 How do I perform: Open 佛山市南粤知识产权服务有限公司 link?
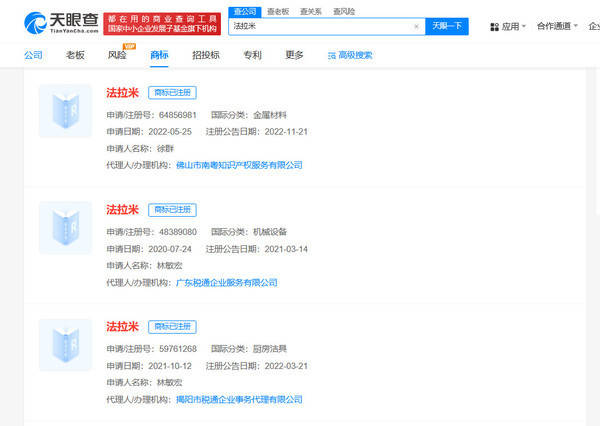[239, 165]
